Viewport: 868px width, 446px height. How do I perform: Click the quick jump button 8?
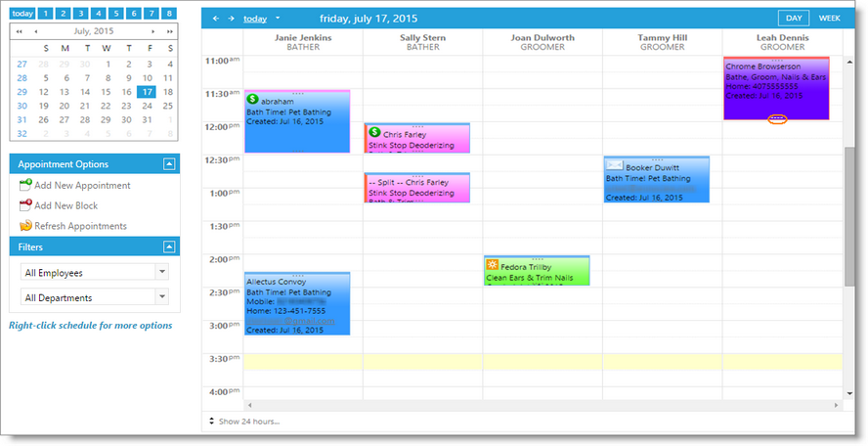point(169,14)
